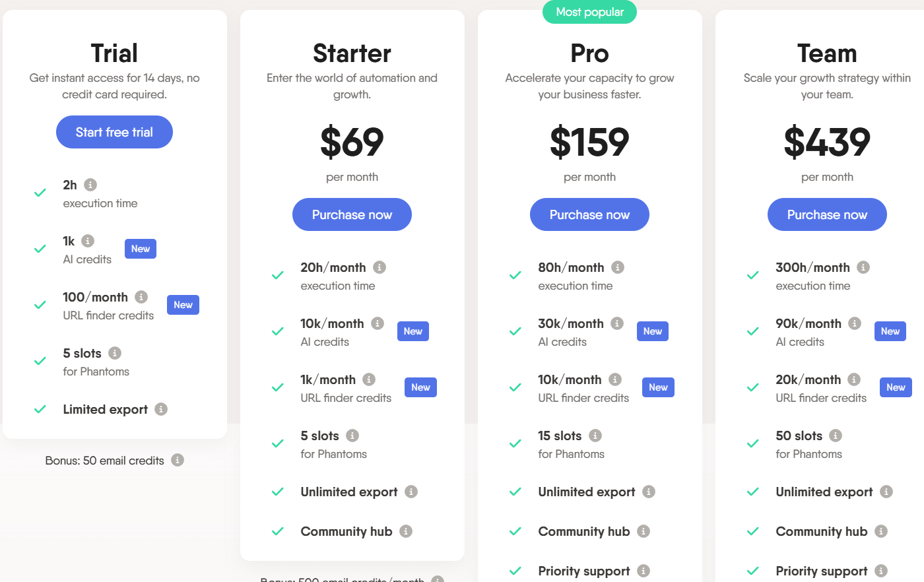Click the Limited export info icon on Trial
Screen dimensions: 924x582
(162, 409)
